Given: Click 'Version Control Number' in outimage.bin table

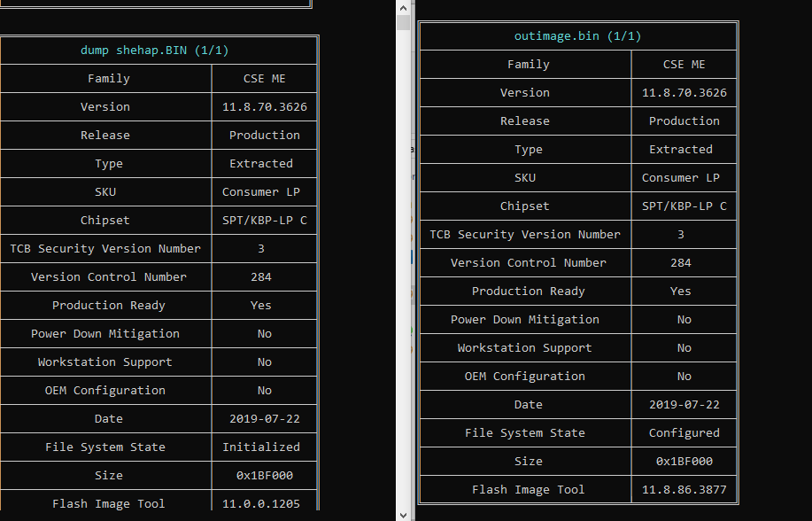Looking at the screenshot, I should click(529, 263).
